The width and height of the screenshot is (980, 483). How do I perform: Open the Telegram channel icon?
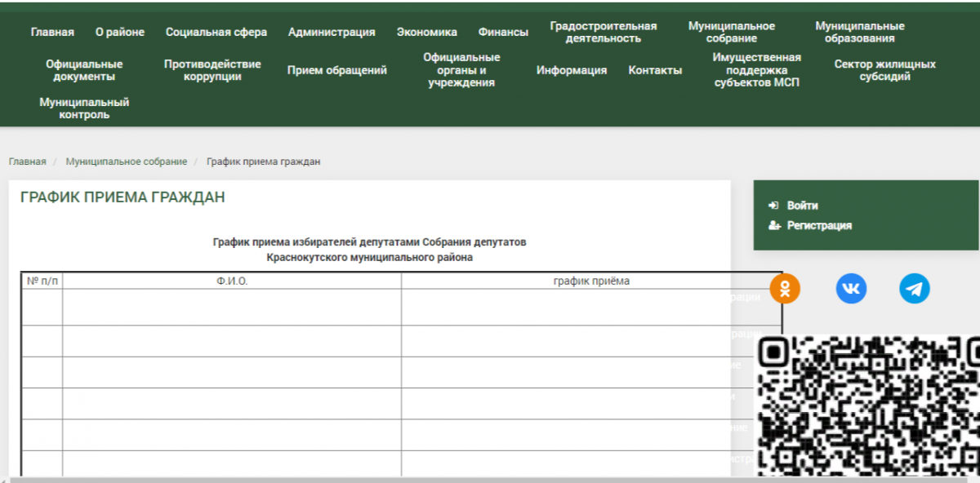point(915,289)
